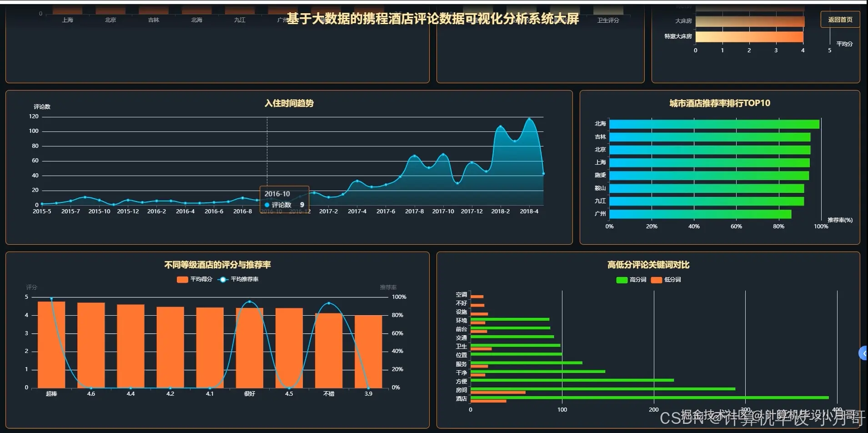The image size is (868, 433).
Task: Click the orange 低分词 legend swatch icon
Action: [657, 280]
